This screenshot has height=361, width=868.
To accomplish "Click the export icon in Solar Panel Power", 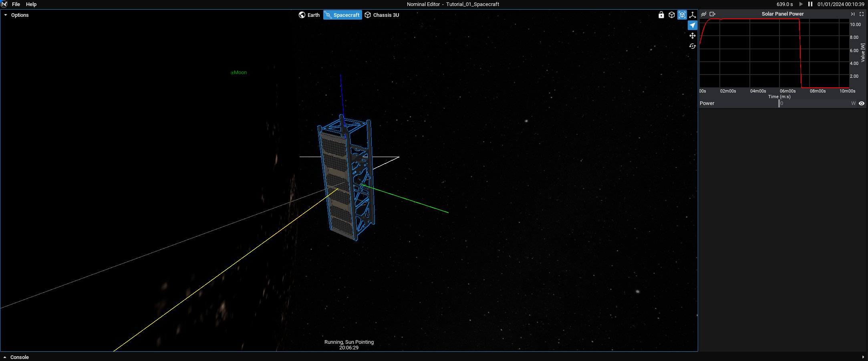I will coord(713,14).
